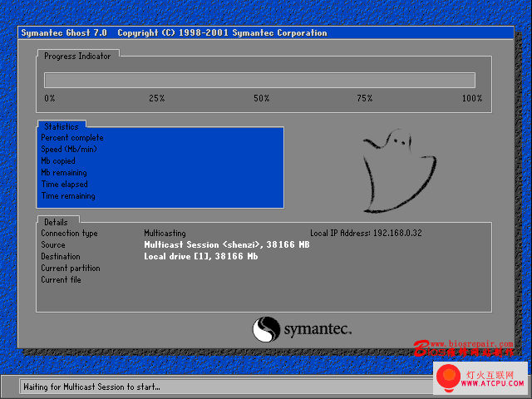
Task: Click the 'Mb copied' statistics row
Action: (58, 160)
